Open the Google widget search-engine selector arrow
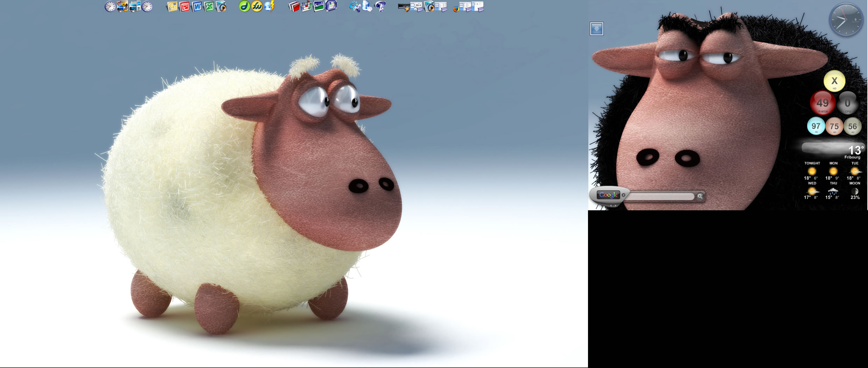868x368 pixels. pos(623,195)
